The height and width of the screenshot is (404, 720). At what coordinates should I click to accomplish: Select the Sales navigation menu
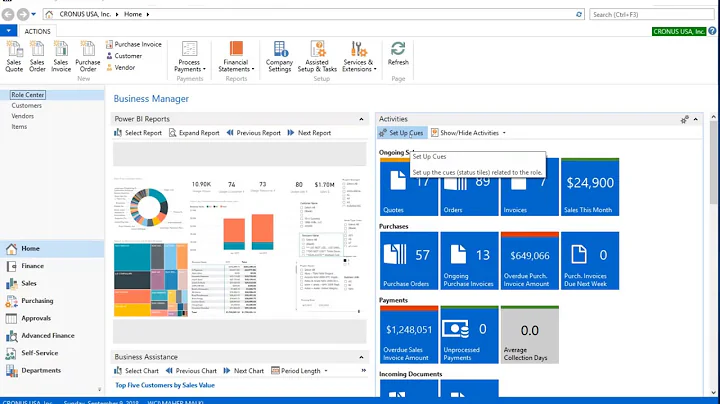pyautogui.click(x=52, y=283)
